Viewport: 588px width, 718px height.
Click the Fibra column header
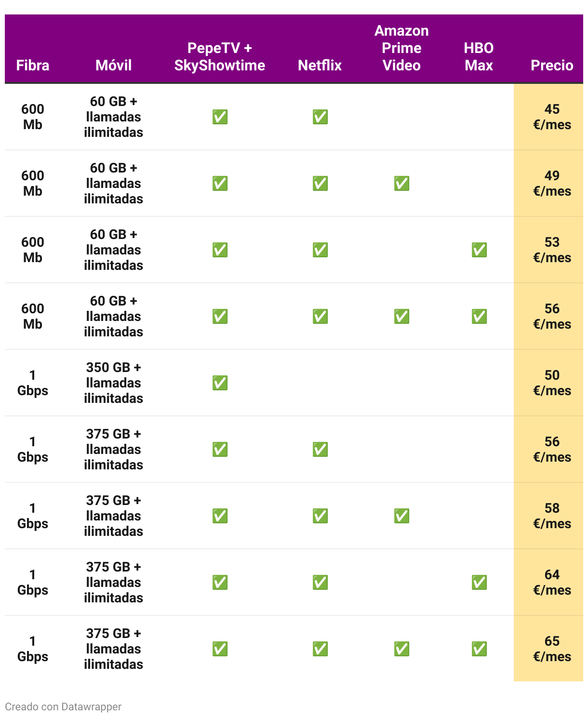[x=33, y=66]
